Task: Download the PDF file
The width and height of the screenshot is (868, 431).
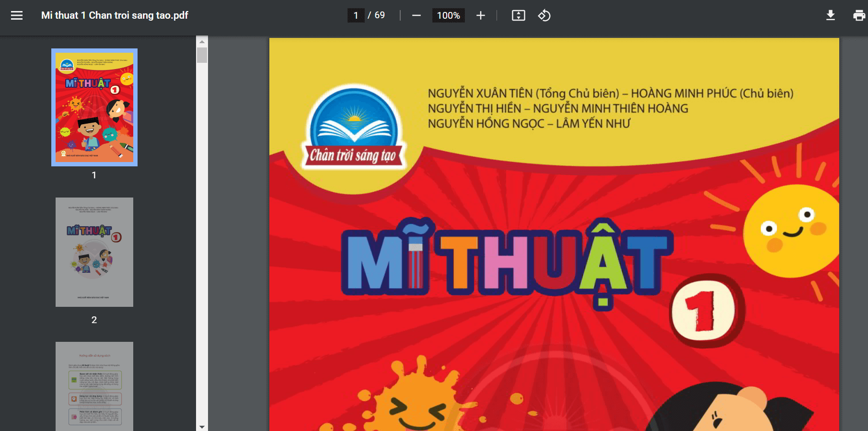Action: click(831, 15)
